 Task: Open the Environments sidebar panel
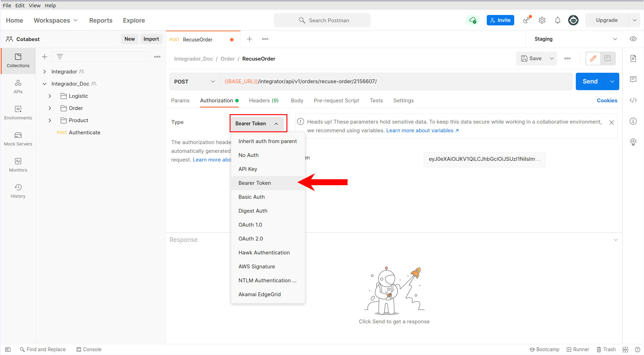(18, 113)
